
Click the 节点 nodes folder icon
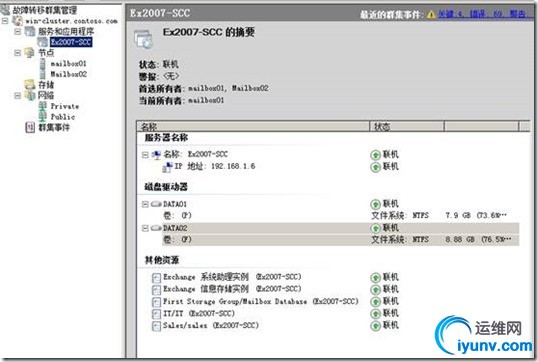[x=30, y=53]
